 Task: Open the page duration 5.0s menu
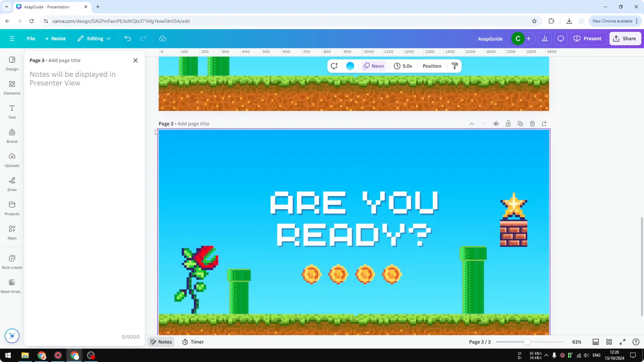(403, 66)
